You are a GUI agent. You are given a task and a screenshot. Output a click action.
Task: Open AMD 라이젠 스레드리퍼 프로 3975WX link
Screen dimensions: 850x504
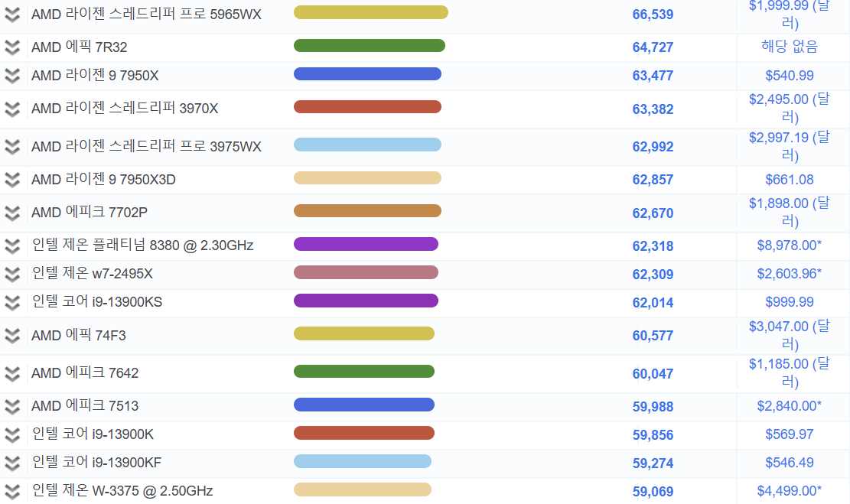146,146
